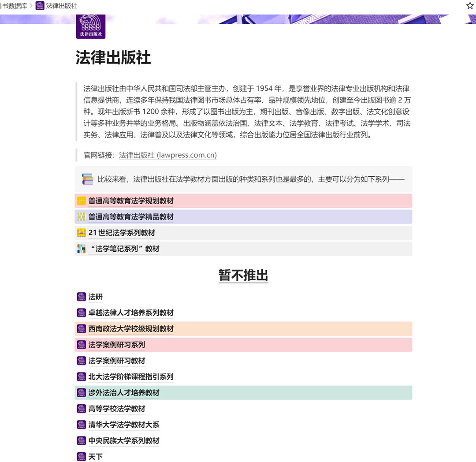
Task: Click the books emoji callout icon
Action: [x=87, y=179]
